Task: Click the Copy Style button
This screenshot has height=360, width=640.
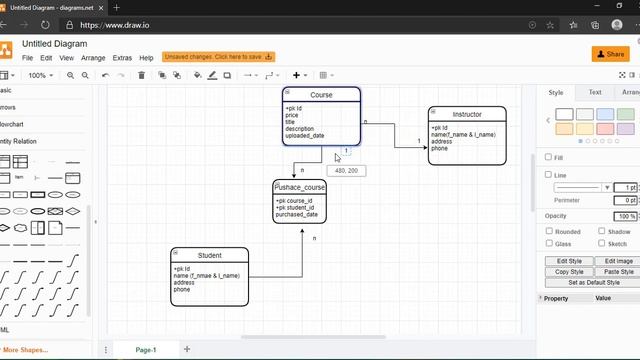Action: (569, 271)
